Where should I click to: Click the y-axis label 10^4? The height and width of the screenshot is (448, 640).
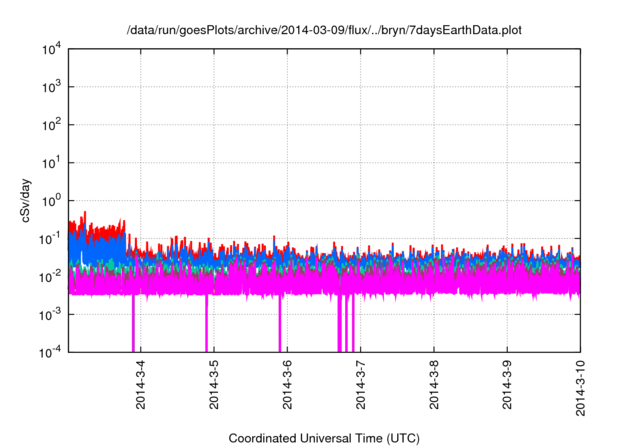tap(51, 50)
